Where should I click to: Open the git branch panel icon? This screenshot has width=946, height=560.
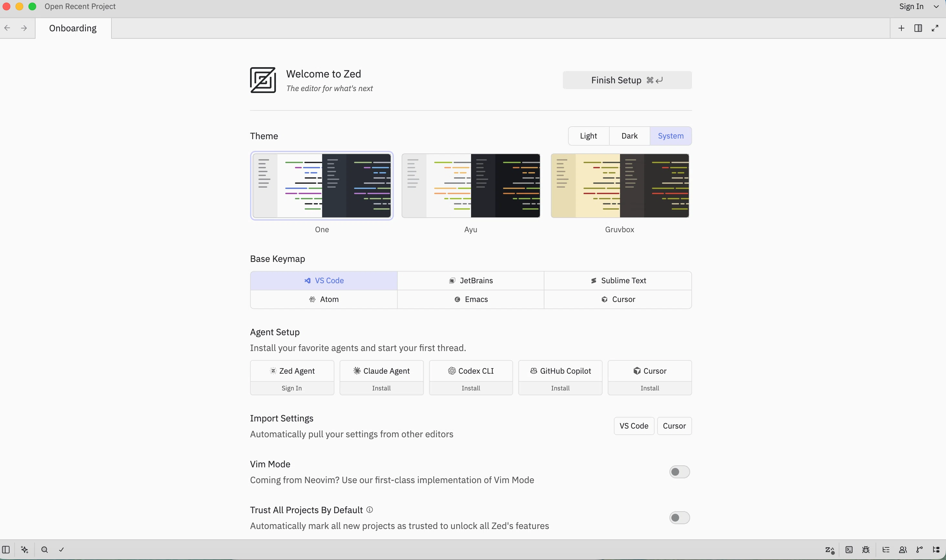click(x=920, y=549)
